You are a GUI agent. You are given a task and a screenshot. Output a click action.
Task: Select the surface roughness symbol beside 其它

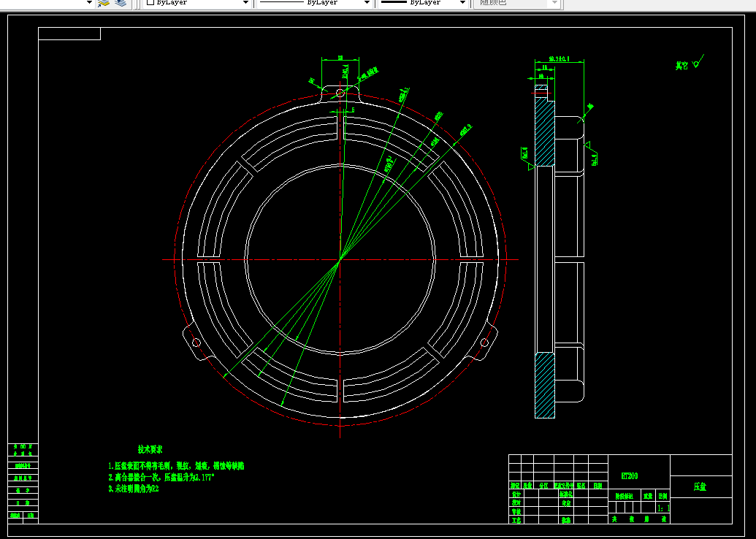[698, 61]
